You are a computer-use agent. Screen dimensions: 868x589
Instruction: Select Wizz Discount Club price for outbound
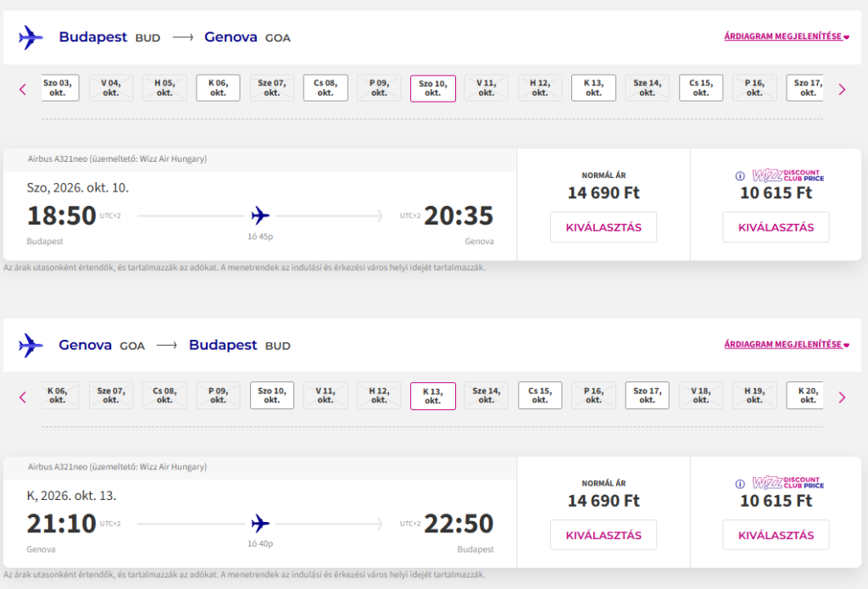[x=776, y=227]
